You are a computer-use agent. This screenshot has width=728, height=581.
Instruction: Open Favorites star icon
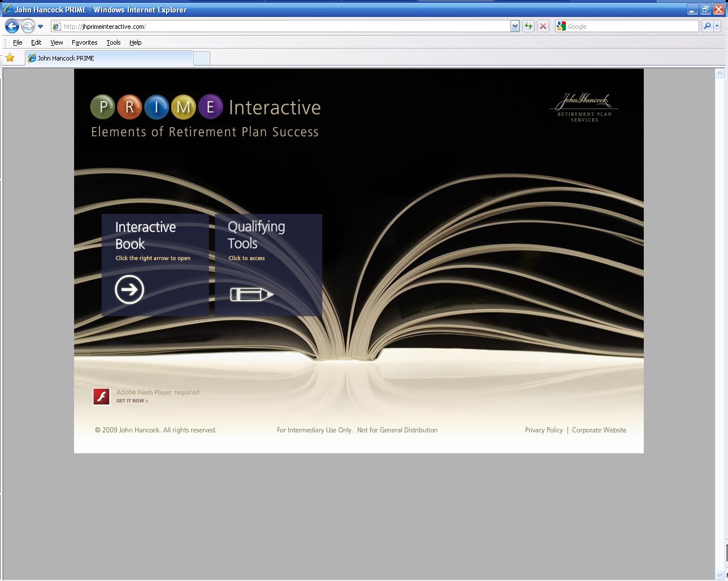click(x=10, y=58)
